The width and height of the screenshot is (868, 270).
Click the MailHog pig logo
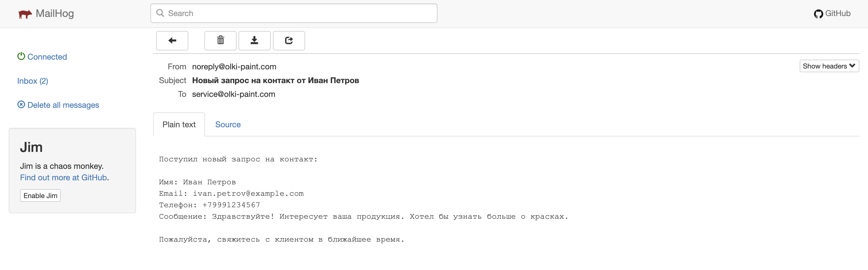tap(25, 13)
